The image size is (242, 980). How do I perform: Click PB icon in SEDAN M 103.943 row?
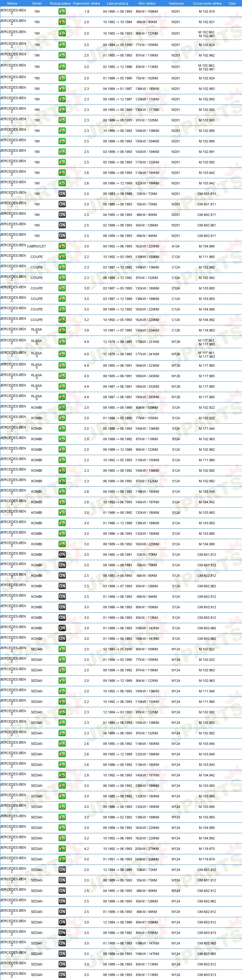click(62, 765)
